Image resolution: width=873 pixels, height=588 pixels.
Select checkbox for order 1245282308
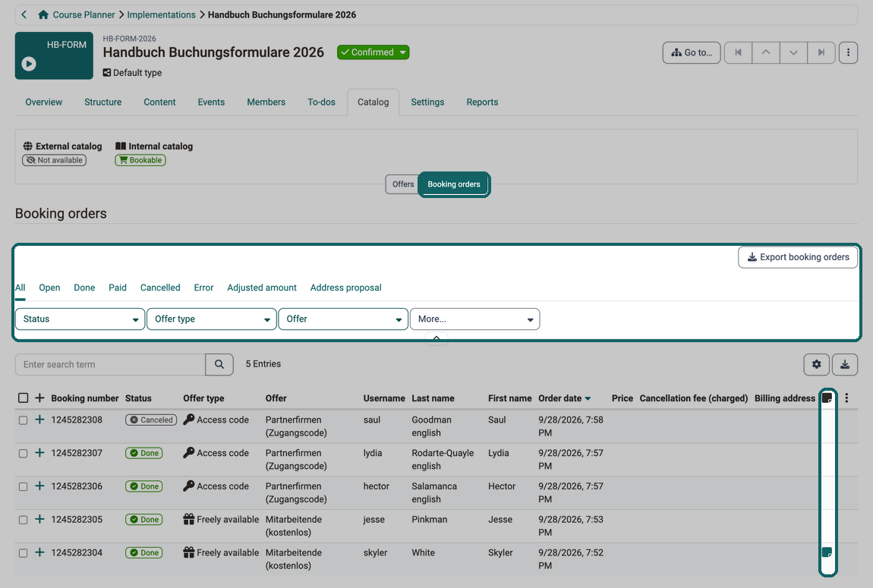coord(23,420)
